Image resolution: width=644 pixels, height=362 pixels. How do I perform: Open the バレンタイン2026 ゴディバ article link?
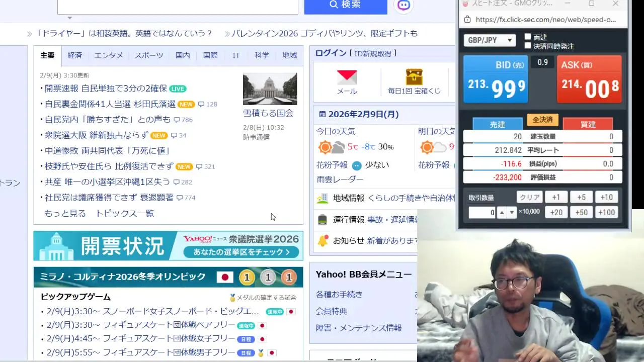coord(325,34)
